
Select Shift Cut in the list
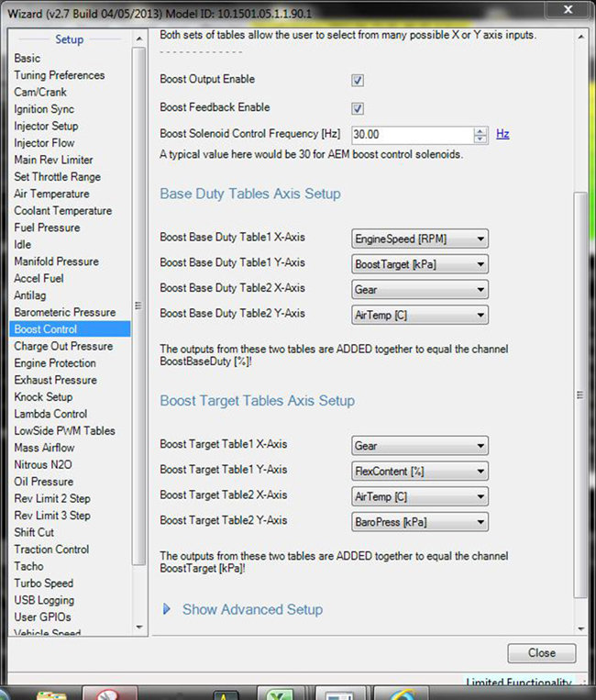(34, 533)
